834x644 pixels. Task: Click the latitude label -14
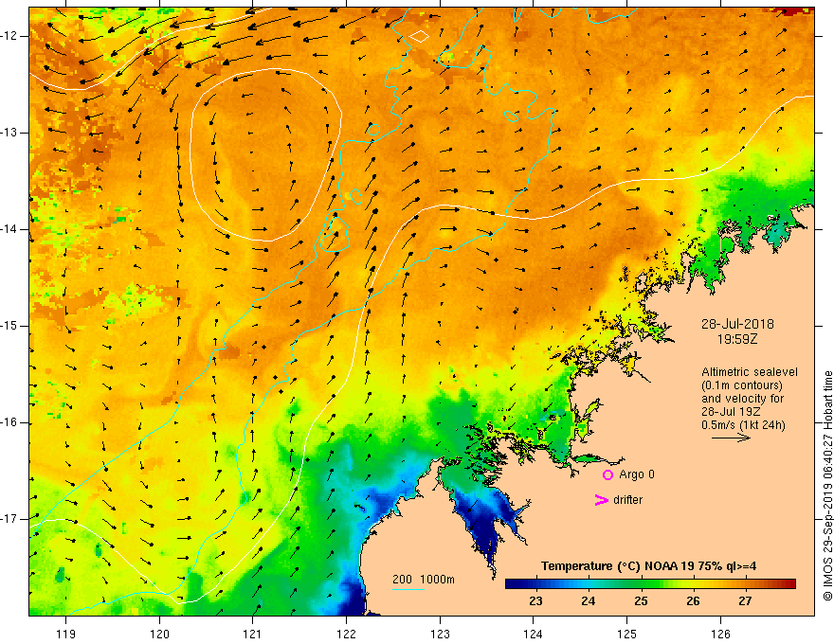coord(9,229)
